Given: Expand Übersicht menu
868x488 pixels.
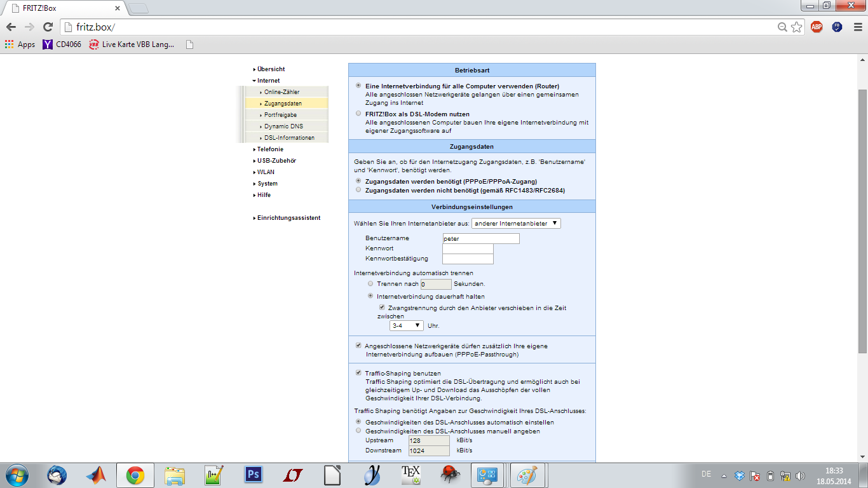Looking at the screenshot, I should coord(271,69).
